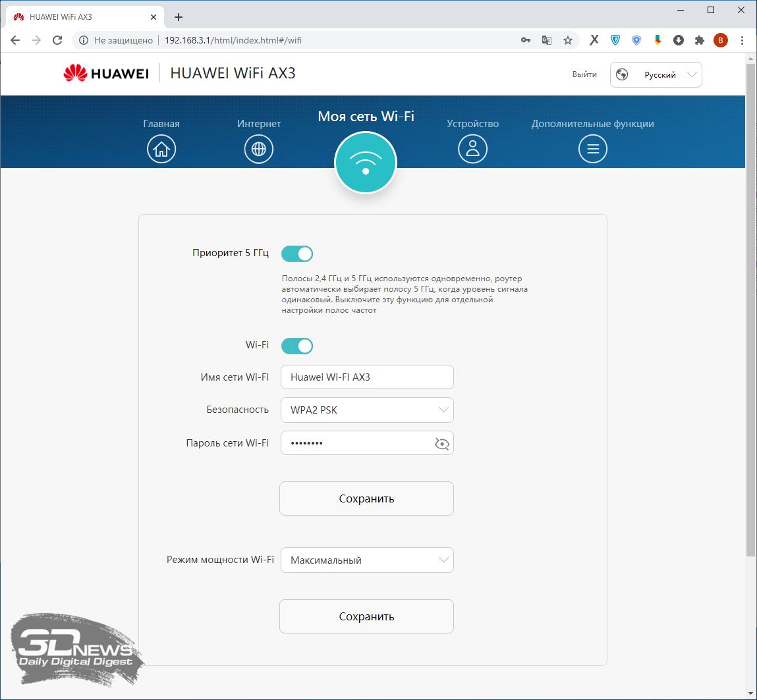The height and width of the screenshot is (700, 757).
Task: Click the page vertical scrollbar
Action: point(750,309)
